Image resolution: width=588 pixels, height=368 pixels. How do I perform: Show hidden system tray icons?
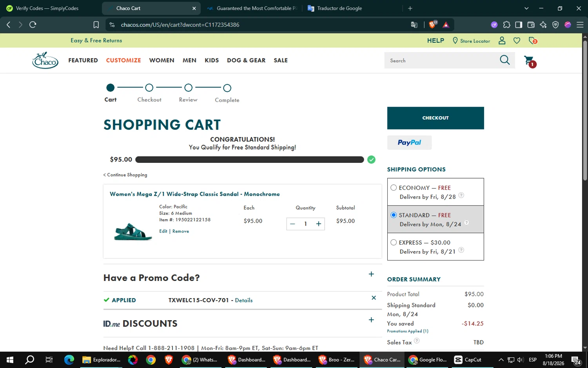point(501,360)
